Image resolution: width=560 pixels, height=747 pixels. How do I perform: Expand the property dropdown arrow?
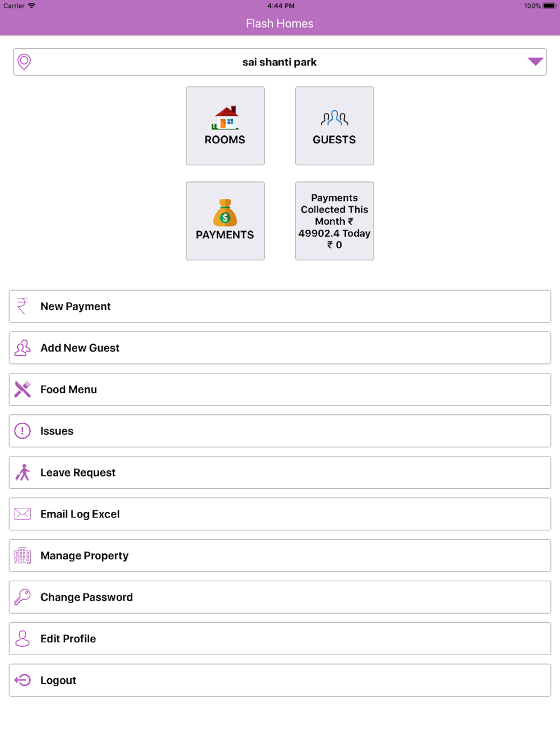tap(535, 62)
